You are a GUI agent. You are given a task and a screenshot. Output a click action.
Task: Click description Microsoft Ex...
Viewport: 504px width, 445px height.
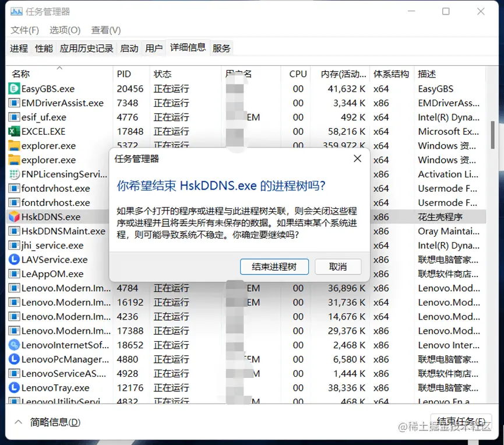click(x=449, y=132)
